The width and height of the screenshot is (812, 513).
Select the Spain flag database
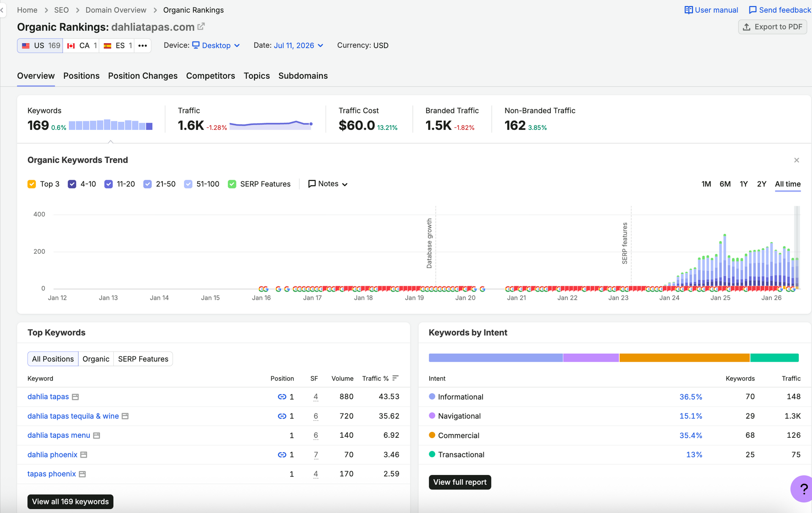click(x=117, y=45)
